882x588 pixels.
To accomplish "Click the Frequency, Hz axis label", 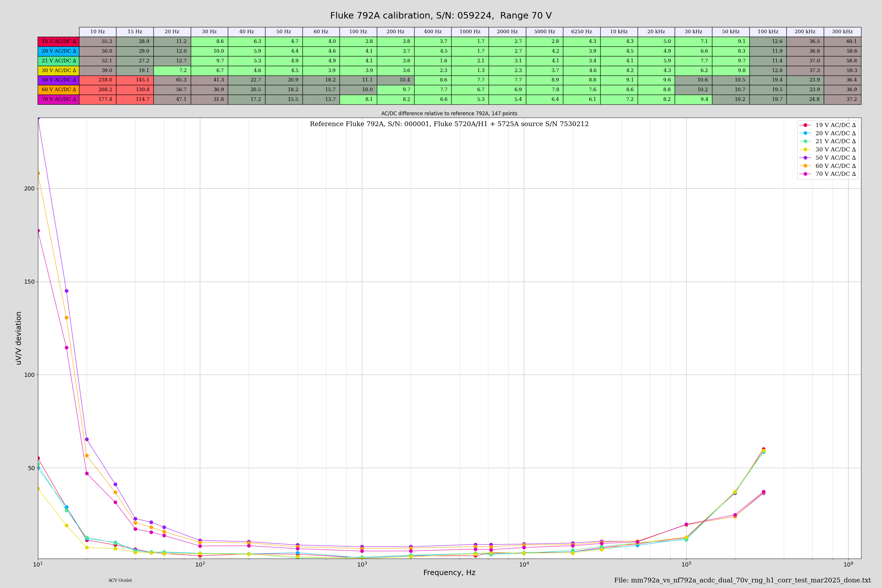I will [449, 573].
